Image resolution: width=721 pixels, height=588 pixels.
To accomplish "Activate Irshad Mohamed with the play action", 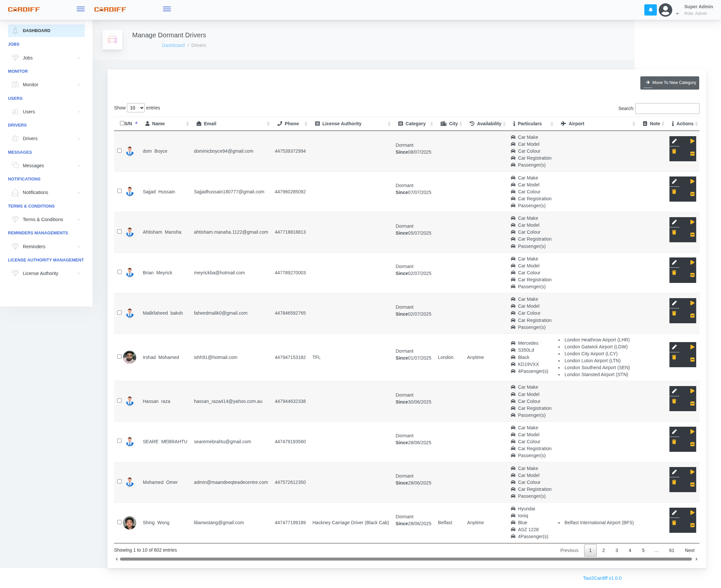I will tap(692, 346).
